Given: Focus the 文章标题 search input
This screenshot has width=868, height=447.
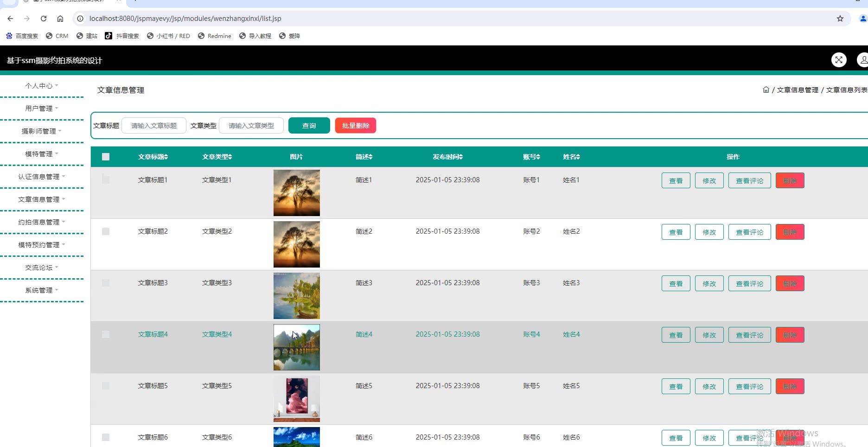Looking at the screenshot, I should 154,126.
